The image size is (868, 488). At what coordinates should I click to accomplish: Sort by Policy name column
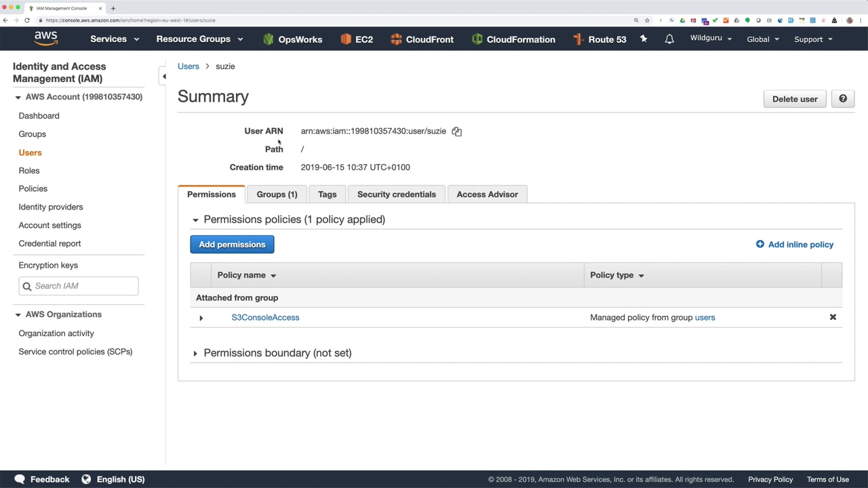247,275
